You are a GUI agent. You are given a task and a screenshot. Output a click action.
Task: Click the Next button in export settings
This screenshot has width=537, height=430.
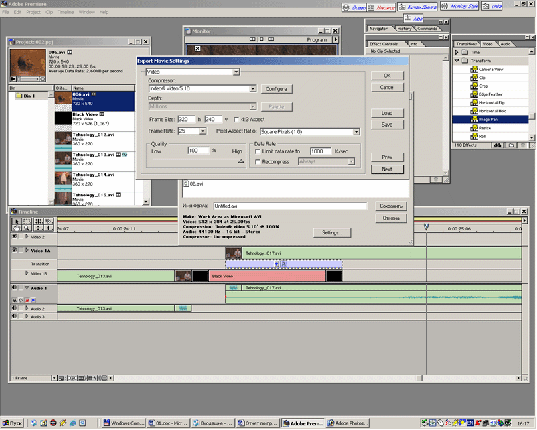coord(387,169)
